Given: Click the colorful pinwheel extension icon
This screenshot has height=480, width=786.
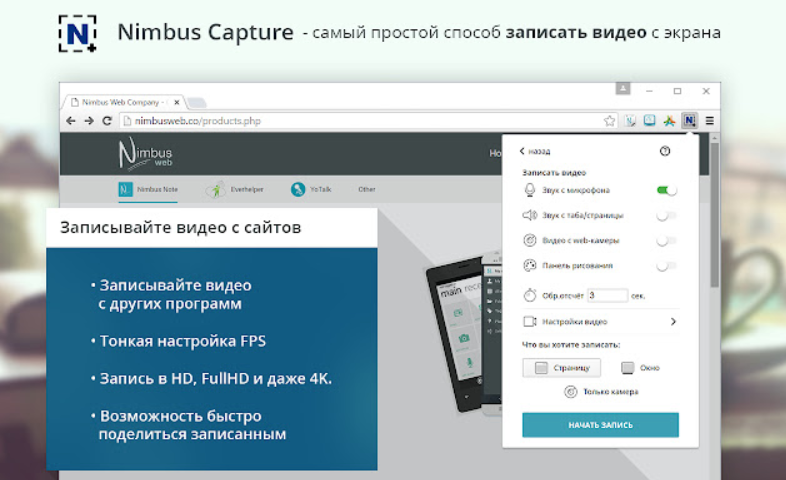Looking at the screenshot, I should click(x=669, y=121).
